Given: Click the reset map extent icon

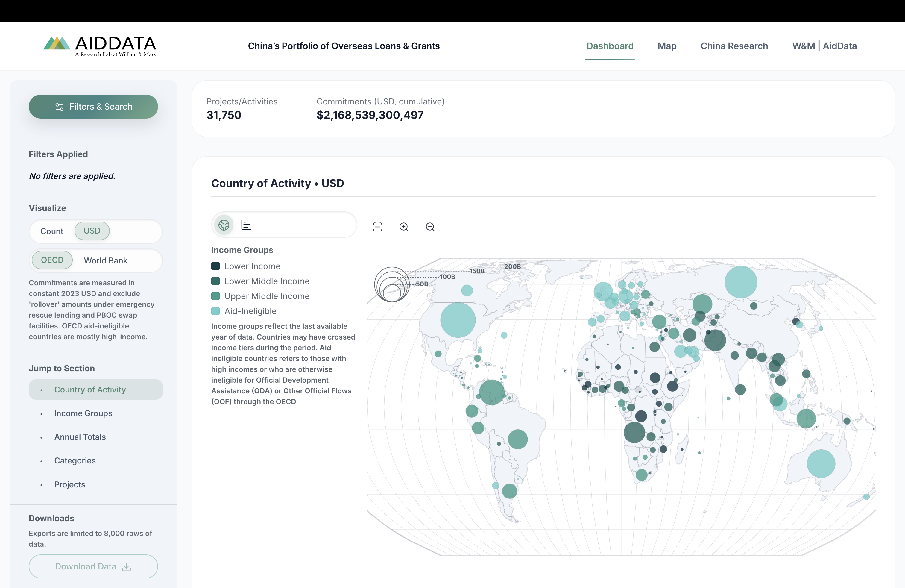Looking at the screenshot, I should (x=377, y=227).
